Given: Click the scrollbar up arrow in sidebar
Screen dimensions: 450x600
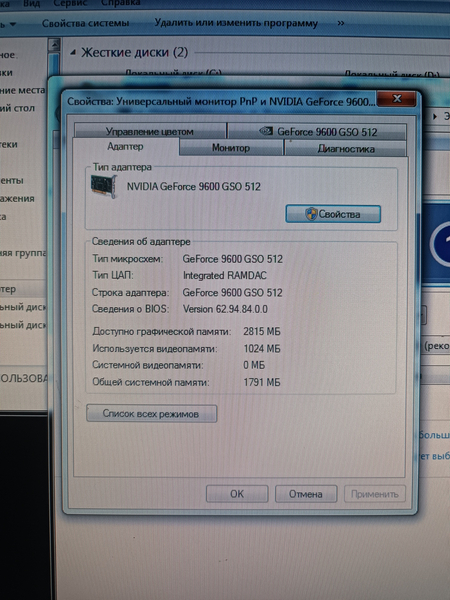Looking at the screenshot, I should 54,46.
